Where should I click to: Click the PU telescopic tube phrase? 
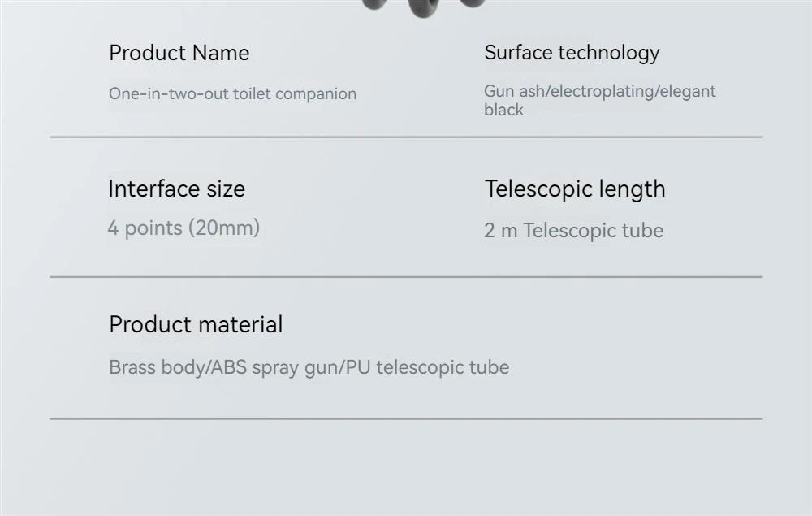[x=427, y=367]
